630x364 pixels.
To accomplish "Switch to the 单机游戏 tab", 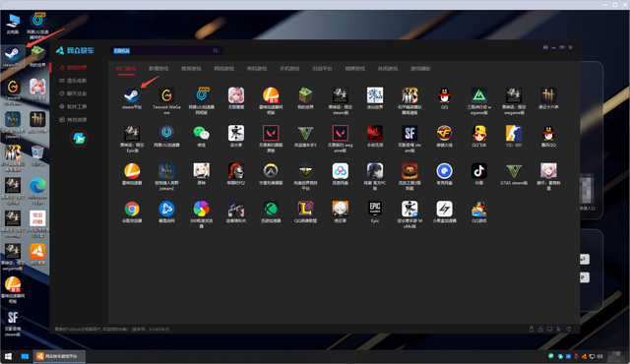I will pyautogui.click(x=257, y=69).
